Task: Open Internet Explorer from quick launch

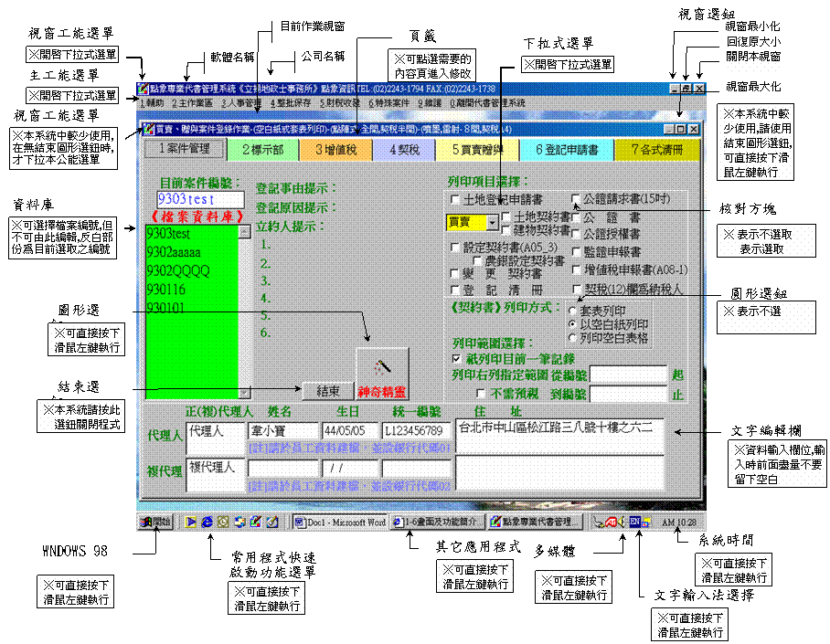Action: click(207, 522)
